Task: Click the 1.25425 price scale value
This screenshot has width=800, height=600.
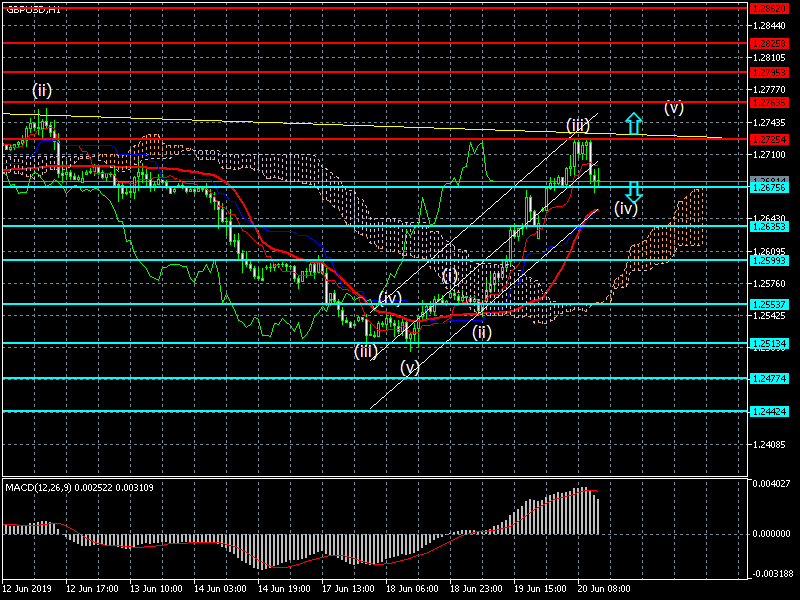Action: tap(769, 316)
